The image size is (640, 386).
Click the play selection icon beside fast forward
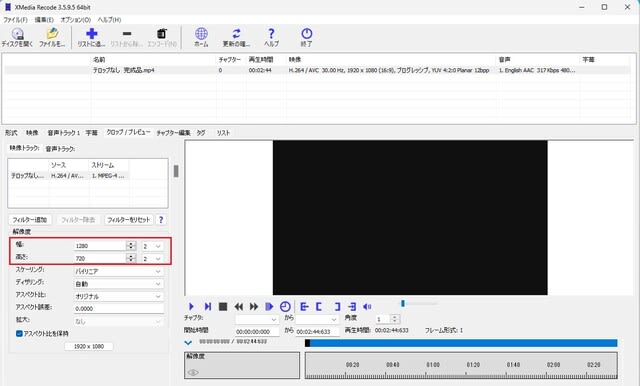click(269, 306)
